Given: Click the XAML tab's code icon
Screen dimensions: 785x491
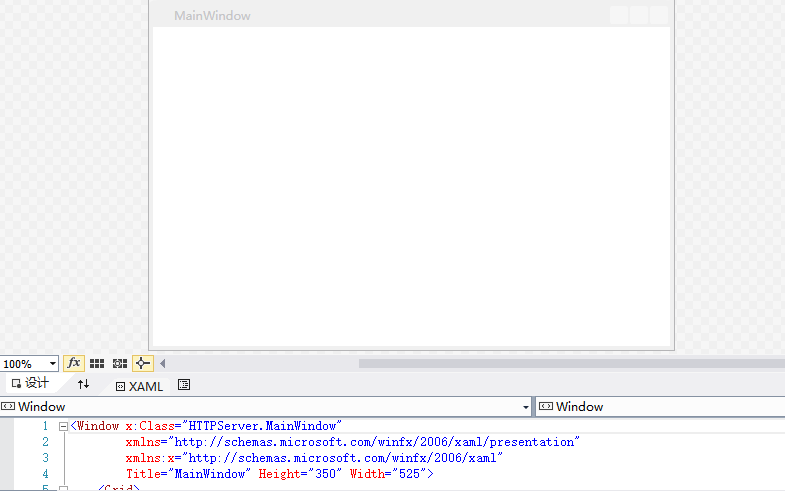Looking at the screenshot, I should coord(120,387).
